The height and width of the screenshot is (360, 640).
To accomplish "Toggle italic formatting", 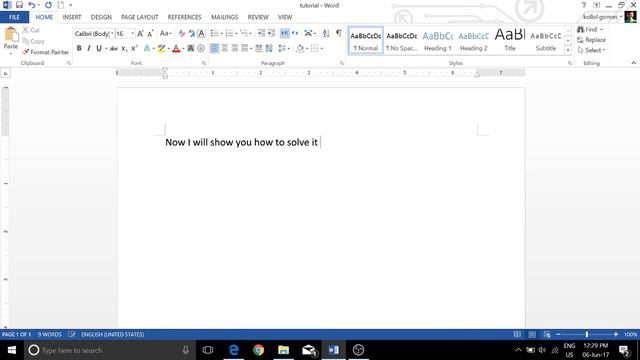I will point(89,48).
